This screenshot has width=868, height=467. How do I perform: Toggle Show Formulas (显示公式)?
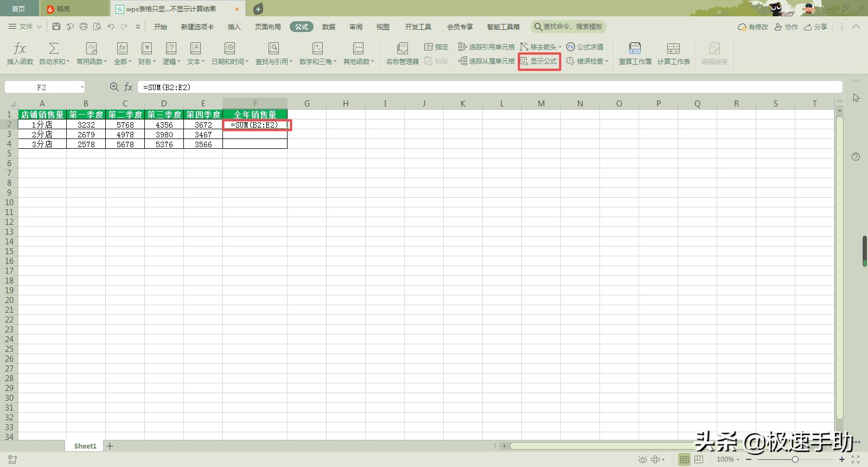539,61
